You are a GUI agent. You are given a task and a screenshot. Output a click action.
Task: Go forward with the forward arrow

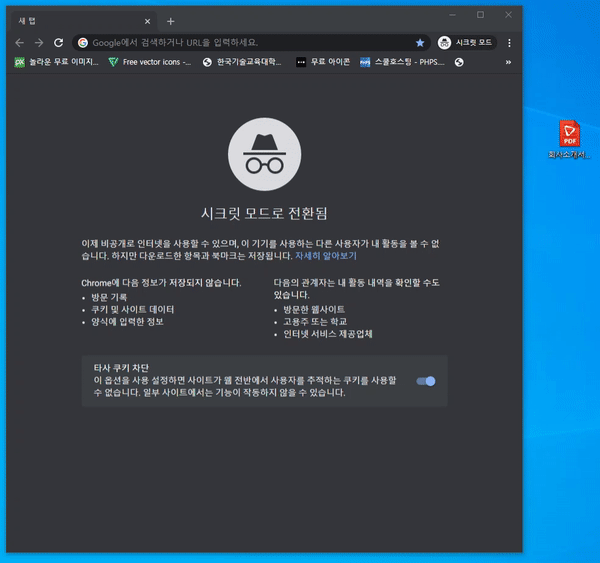click(x=39, y=43)
